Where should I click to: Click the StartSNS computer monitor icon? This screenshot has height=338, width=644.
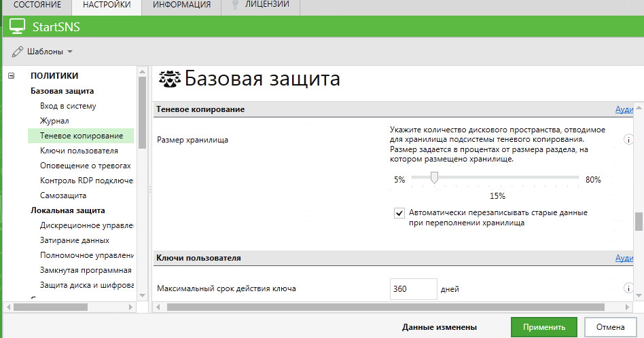(x=17, y=26)
